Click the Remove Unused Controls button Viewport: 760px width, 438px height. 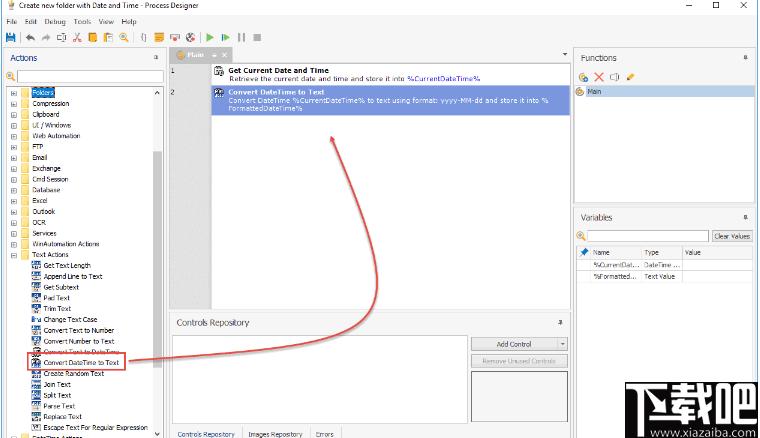pyautogui.click(x=519, y=361)
